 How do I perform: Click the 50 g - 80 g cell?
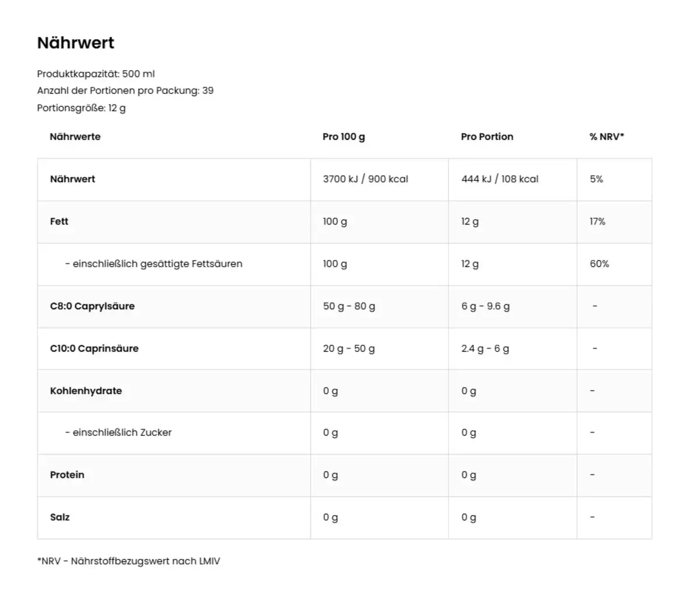click(x=349, y=307)
